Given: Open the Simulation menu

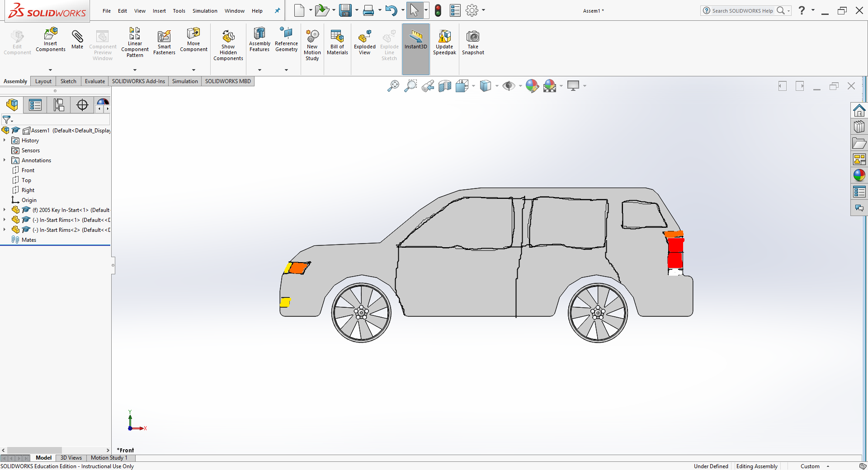Looking at the screenshot, I should coord(205,11).
